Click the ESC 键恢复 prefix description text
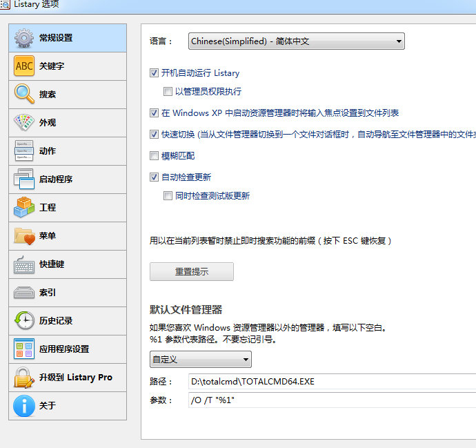 click(x=270, y=241)
